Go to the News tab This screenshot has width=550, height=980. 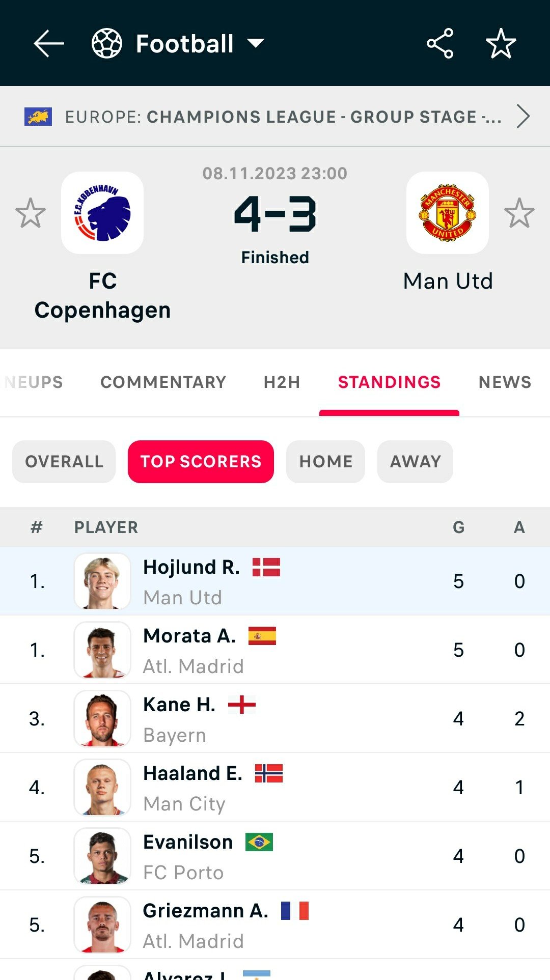pos(505,382)
